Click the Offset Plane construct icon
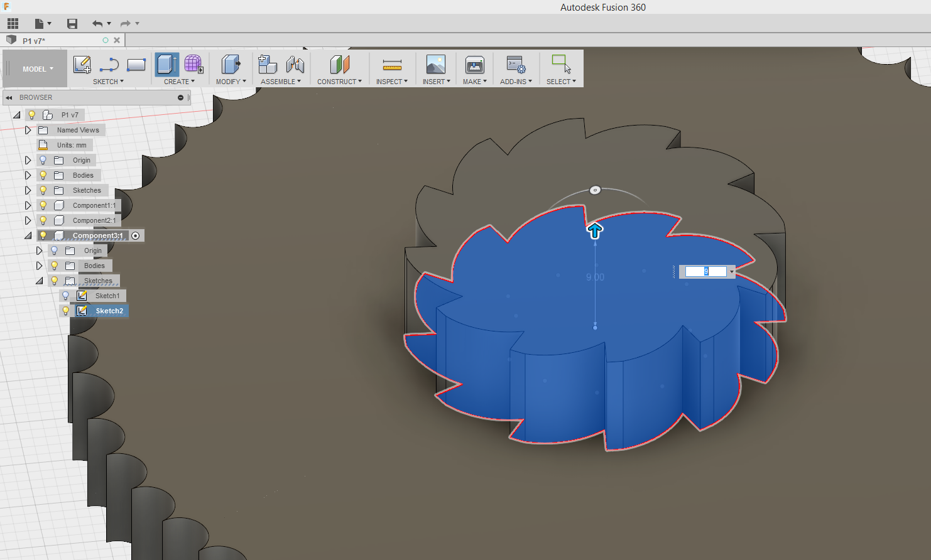Screen dimensions: 931x560 (339, 65)
